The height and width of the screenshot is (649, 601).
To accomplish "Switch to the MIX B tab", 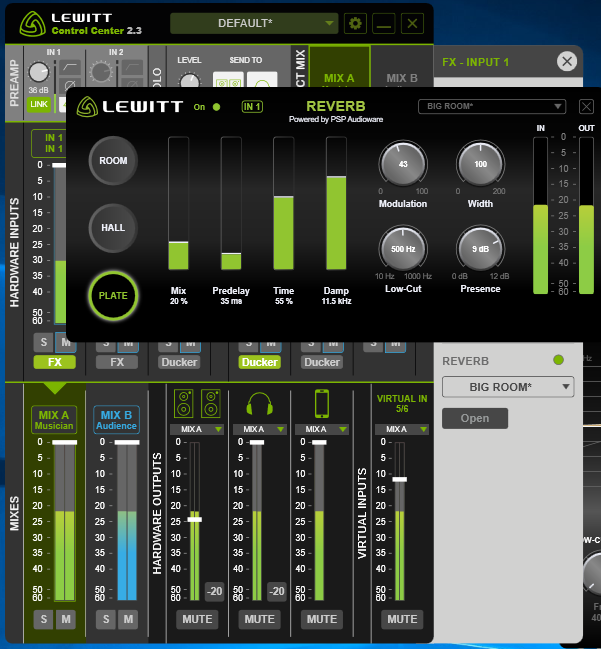I will pos(402,66).
